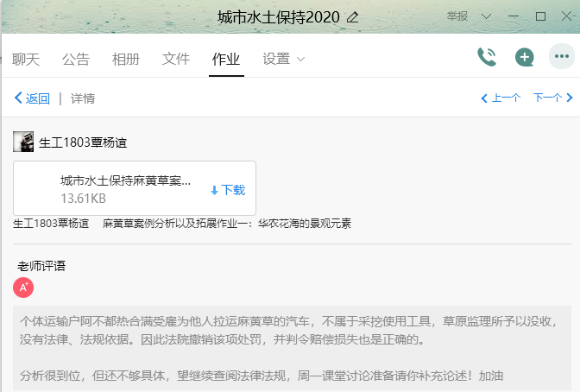This screenshot has width=580, height=392.
Task: Open the title bar dropdown chevron
Action: [486, 16]
